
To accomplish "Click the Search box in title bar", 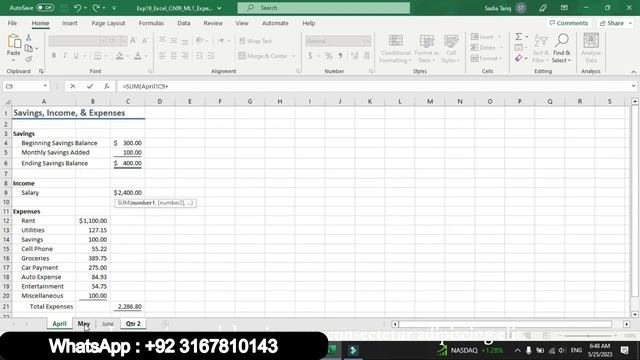I will [324, 8].
